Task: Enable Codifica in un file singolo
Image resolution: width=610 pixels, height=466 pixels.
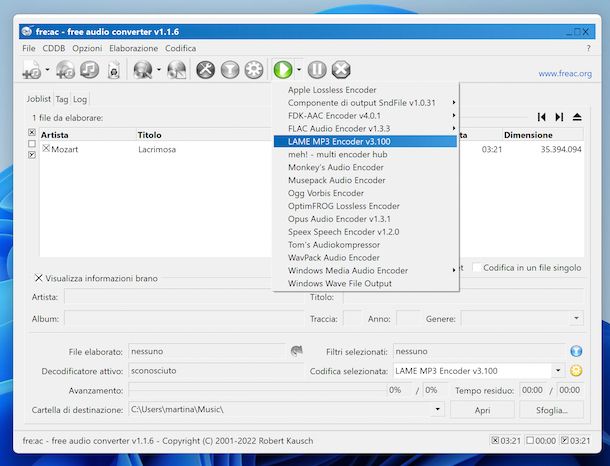Action: (478, 268)
